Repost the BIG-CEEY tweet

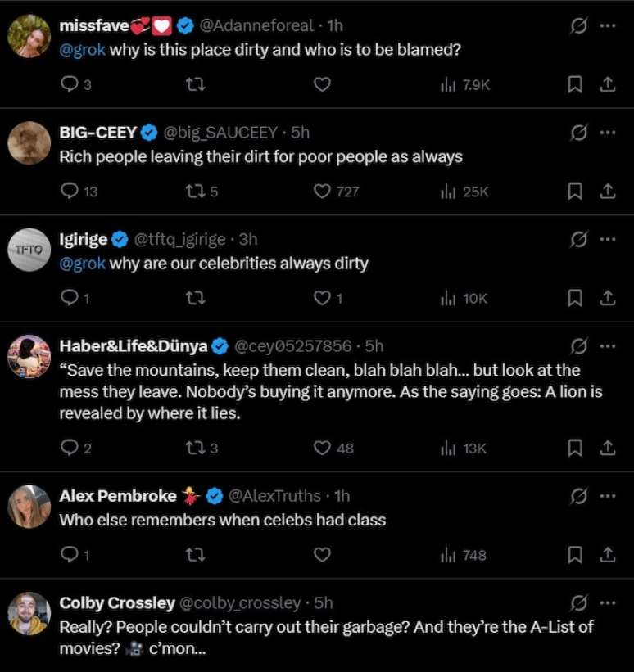197,192
